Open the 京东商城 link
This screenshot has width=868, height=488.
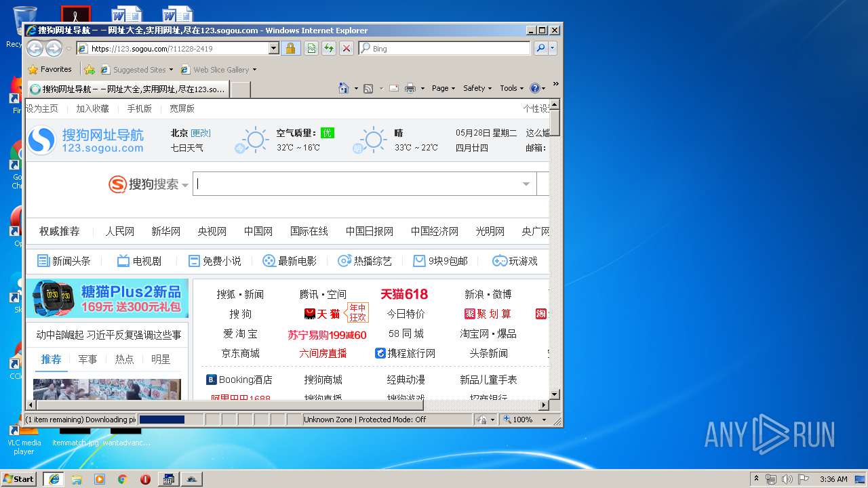pyautogui.click(x=241, y=353)
